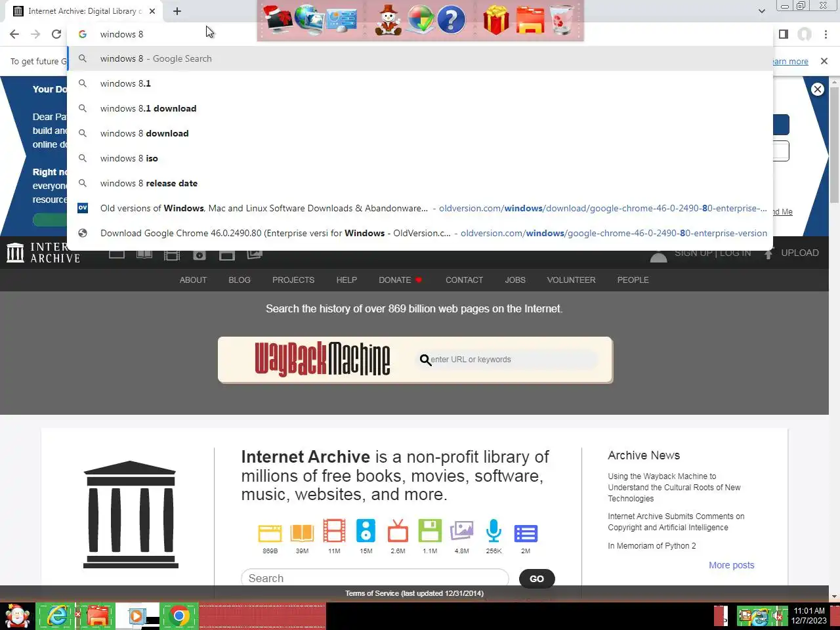Select the 'windows 8.1 download' suggestion
This screenshot has width=840, height=630.
pos(420,108)
